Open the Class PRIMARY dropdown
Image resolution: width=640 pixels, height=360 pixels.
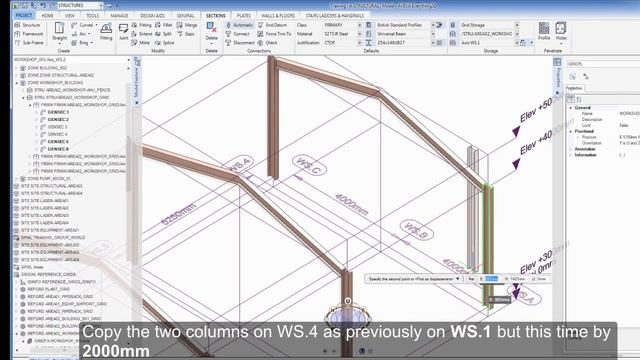tap(360, 25)
